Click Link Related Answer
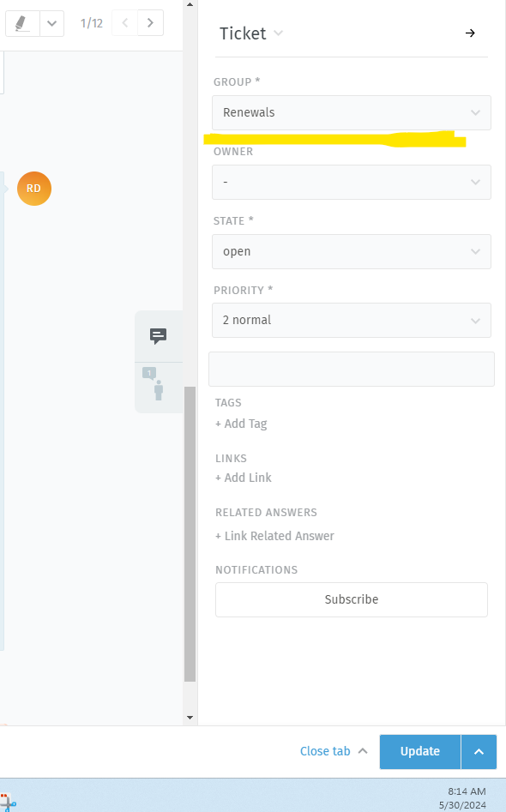Viewport: 506px width, 812px height. (x=274, y=536)
